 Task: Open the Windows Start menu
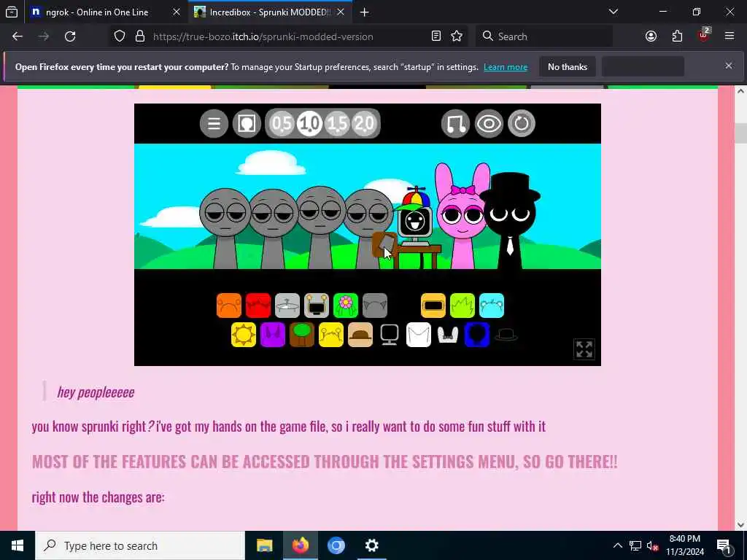click(18, 545)
